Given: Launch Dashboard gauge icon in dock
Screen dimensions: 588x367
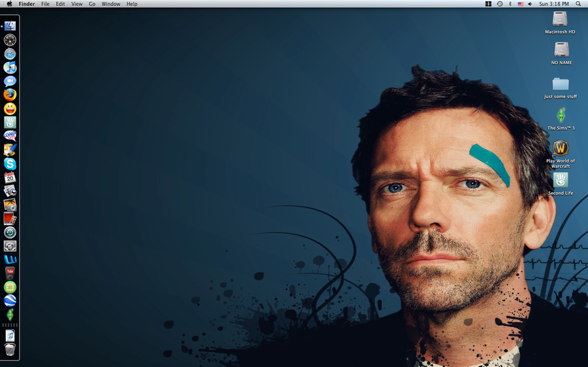Looking at the screenshot, I should tap(10, 40).
